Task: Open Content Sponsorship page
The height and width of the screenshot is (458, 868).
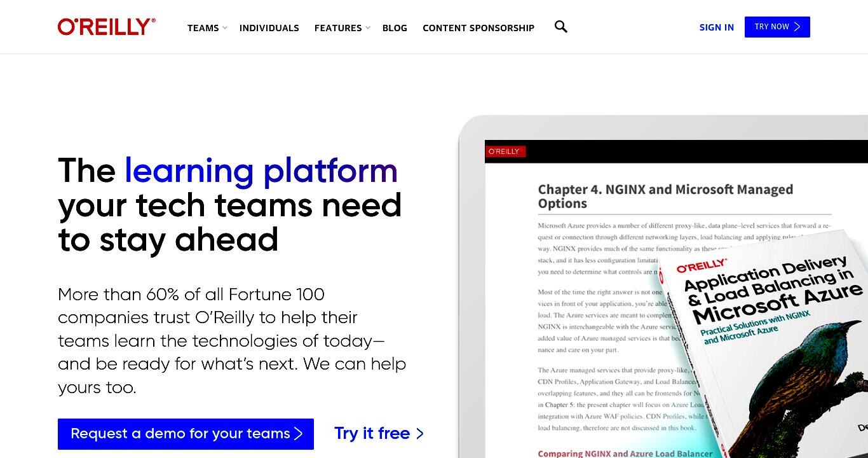Action: pos(478,28)
